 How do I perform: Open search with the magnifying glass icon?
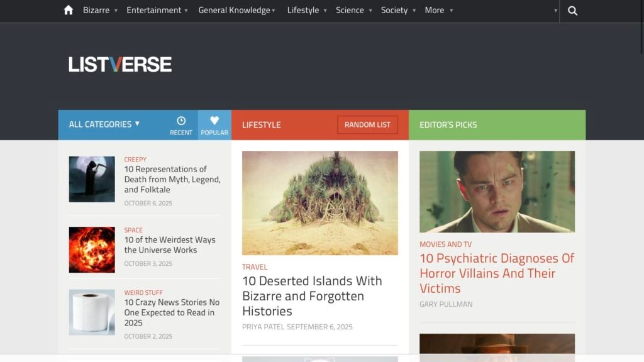pos(572,11)
